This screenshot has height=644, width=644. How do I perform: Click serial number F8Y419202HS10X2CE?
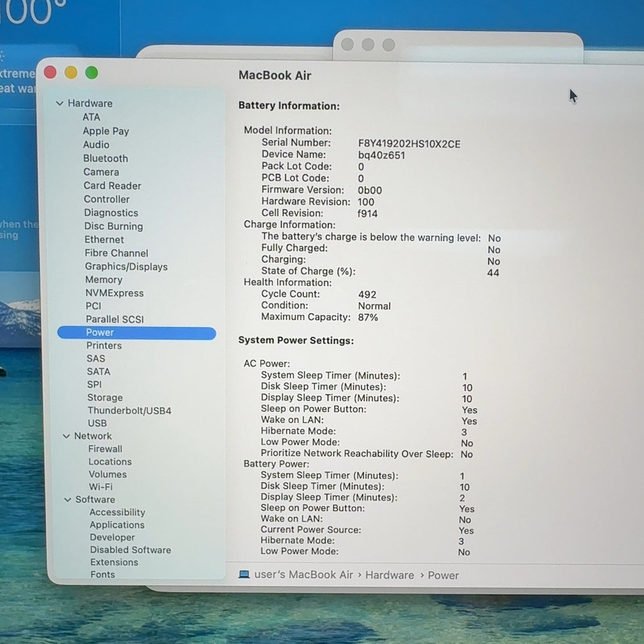[409, 144]
